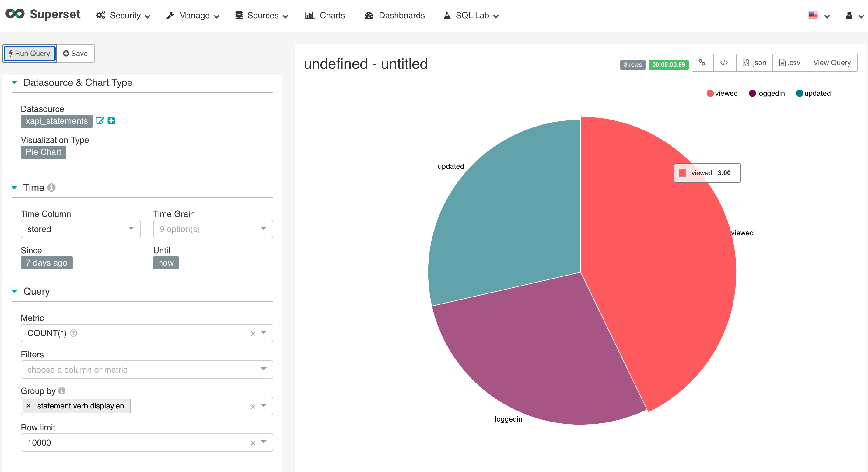868x472 pixels.
Task: Click the embed code icon button
Action: click(724, 63)
